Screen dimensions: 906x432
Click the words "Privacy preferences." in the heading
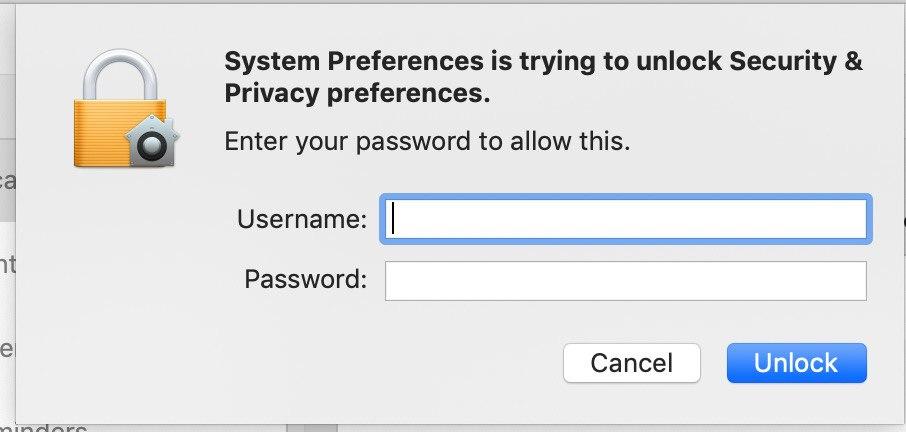[x=357, y=95]
